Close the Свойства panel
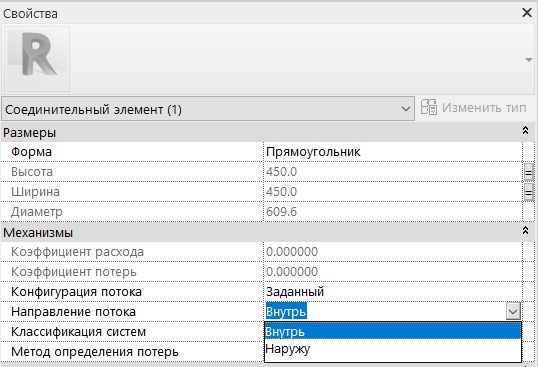Screen dimensions: 538x367 (x=527, y=13)
